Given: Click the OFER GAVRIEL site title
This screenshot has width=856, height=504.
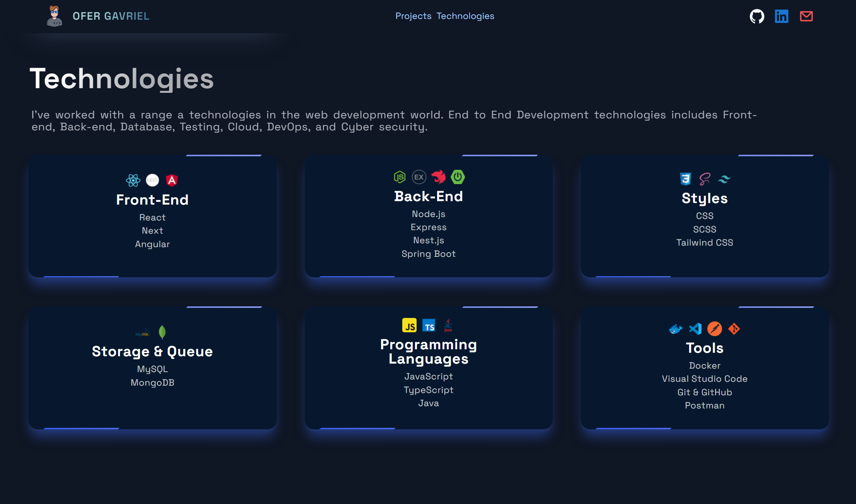Looking at the screenshot, I should [111, 16].
